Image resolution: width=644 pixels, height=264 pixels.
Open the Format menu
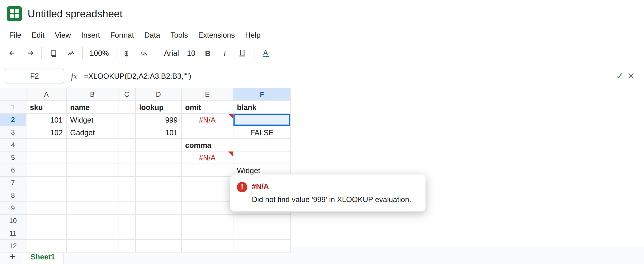point(122,35)
